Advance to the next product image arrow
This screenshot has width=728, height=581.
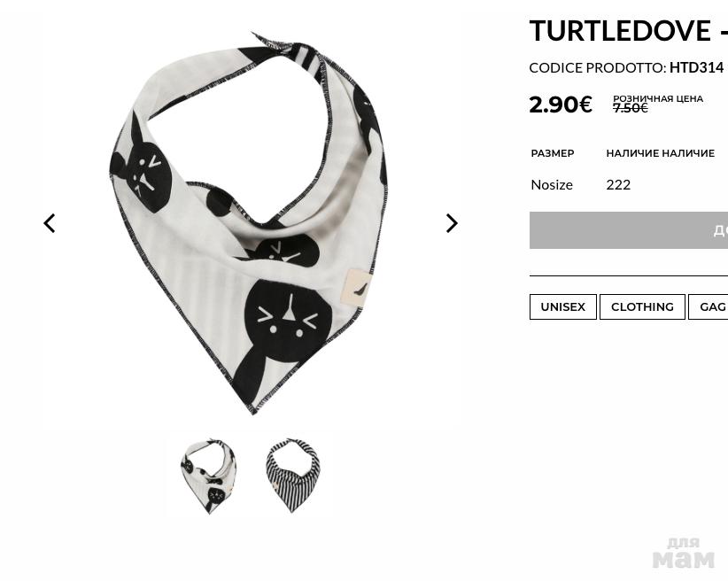(452, 223)
